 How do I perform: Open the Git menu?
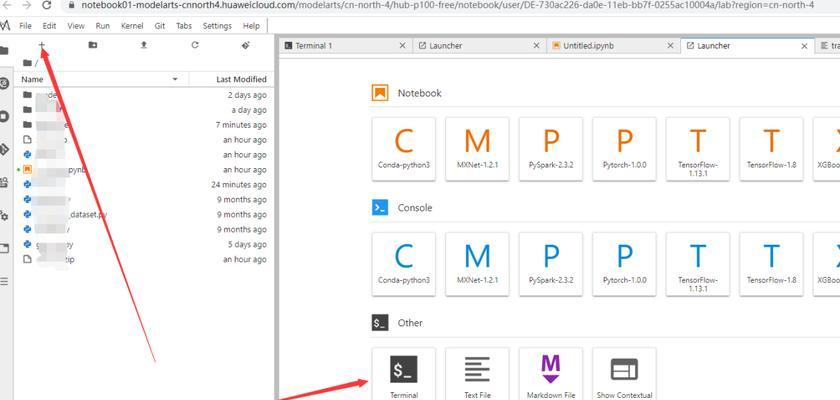(x=160, y=26)
